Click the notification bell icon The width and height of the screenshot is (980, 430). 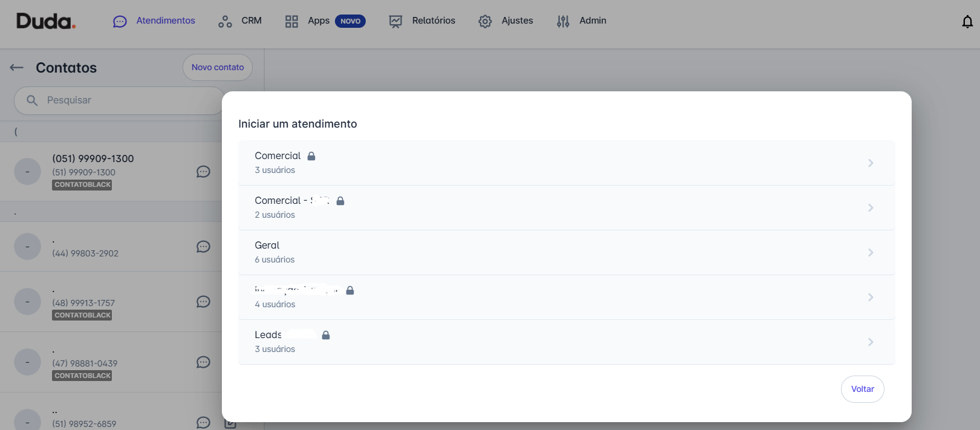coord(967,22)
